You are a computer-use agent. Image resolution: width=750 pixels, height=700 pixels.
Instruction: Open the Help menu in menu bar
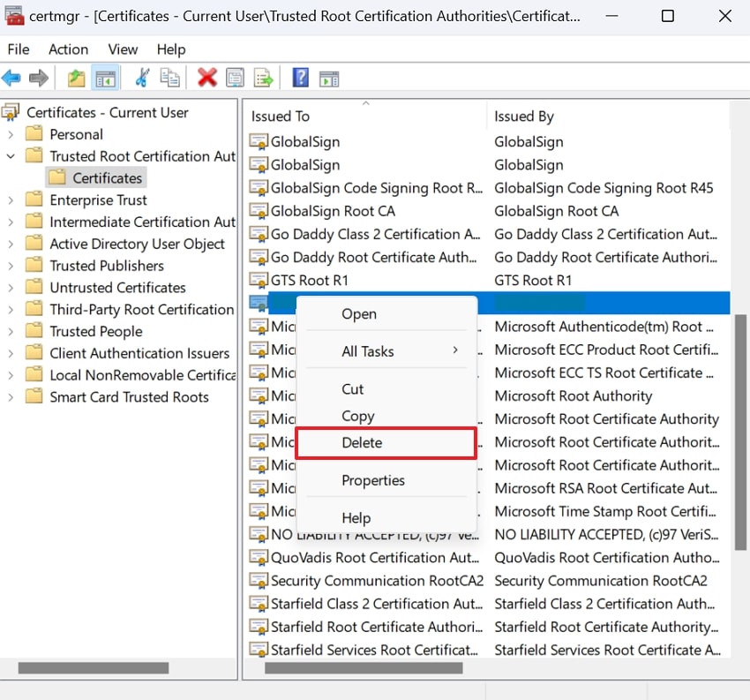(171, 49)
